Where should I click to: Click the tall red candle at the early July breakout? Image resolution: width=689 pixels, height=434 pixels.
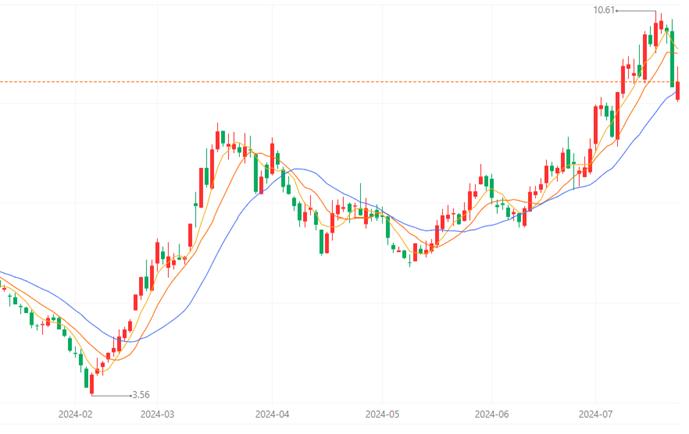pyautogui.click(x=596, y=124)
